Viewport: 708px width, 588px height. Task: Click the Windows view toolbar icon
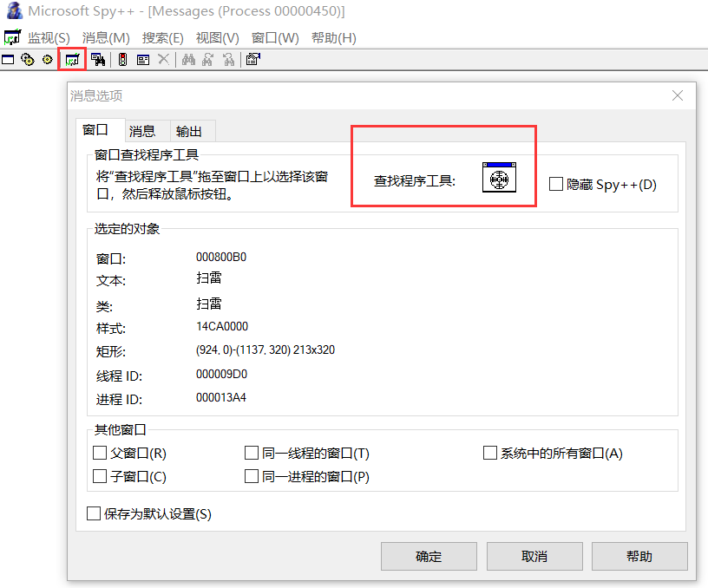[x=8, y=59]
